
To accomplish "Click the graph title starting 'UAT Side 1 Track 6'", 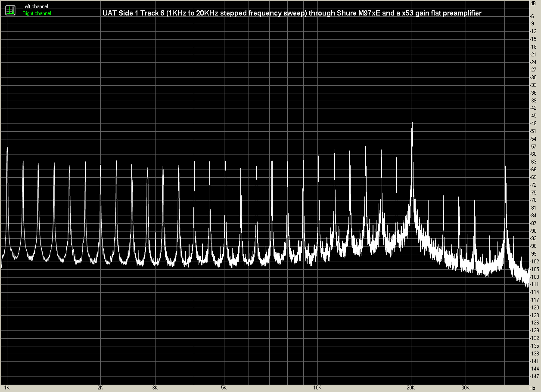I will 292,13.
